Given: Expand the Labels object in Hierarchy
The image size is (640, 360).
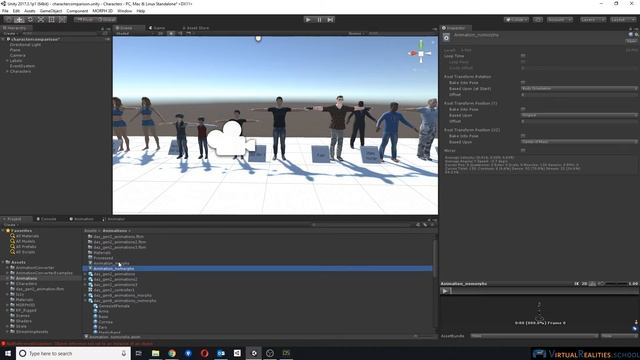Looking at the screenshot, I should click(x=7, y=60).
